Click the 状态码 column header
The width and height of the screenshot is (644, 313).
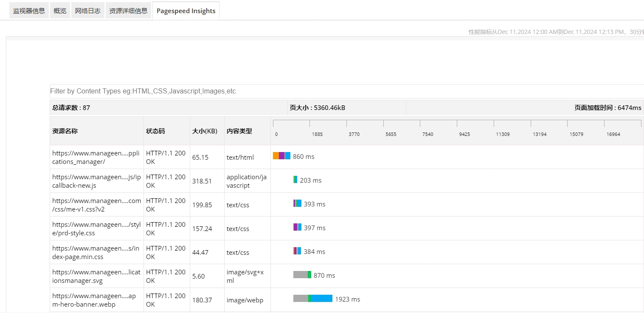pyautogui.click(x=155, y=131)
